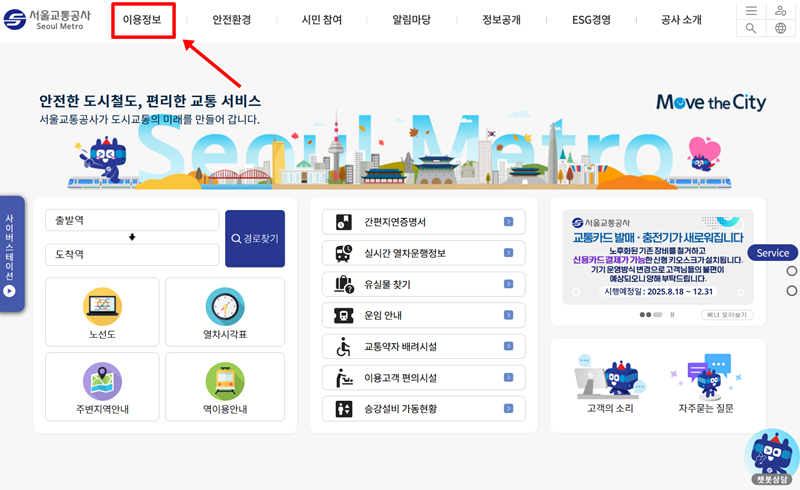
Task: Open the 안전환경 menu
Action: coord(232,20)
